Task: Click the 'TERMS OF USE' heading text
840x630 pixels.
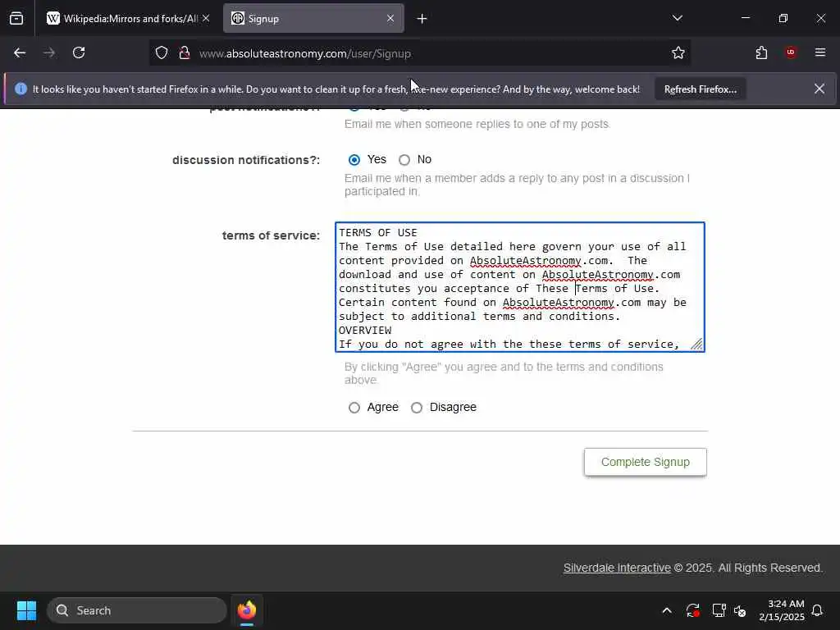Action: (377, 233)
